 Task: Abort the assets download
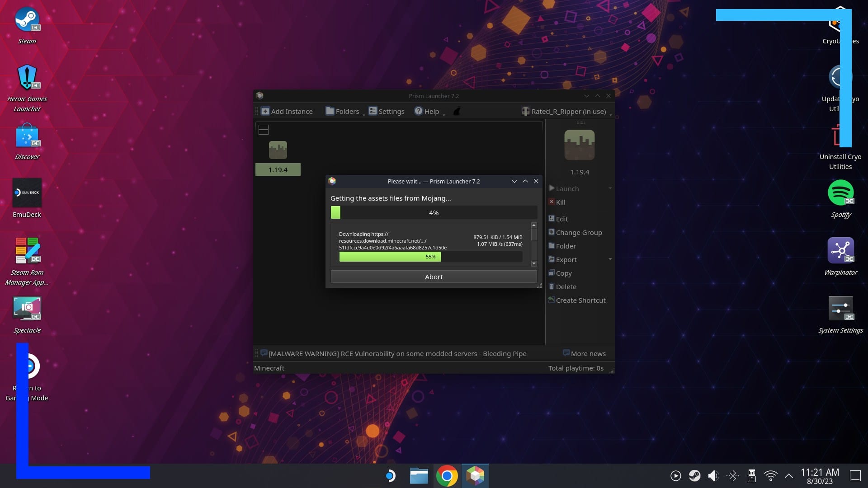[x=434, y=277]
